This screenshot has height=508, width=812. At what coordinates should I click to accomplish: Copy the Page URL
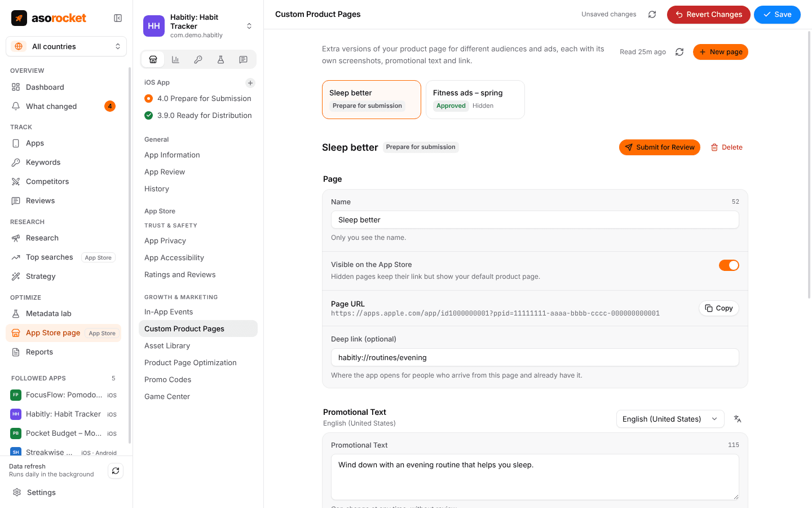pos(719,308)
